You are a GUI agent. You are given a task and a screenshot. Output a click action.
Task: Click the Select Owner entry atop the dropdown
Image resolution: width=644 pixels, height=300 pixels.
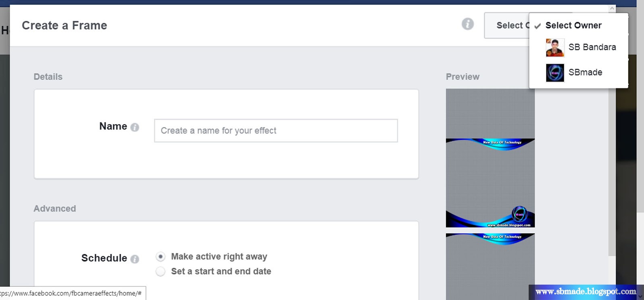[573, 25]
